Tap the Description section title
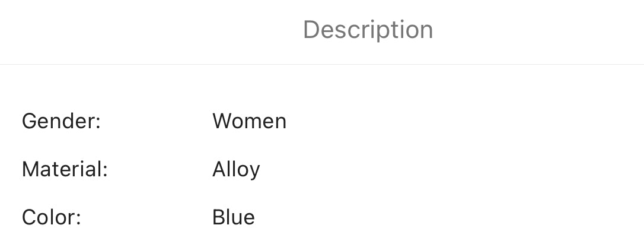This screenshot has width=644, height=244. tap(368, 30)
